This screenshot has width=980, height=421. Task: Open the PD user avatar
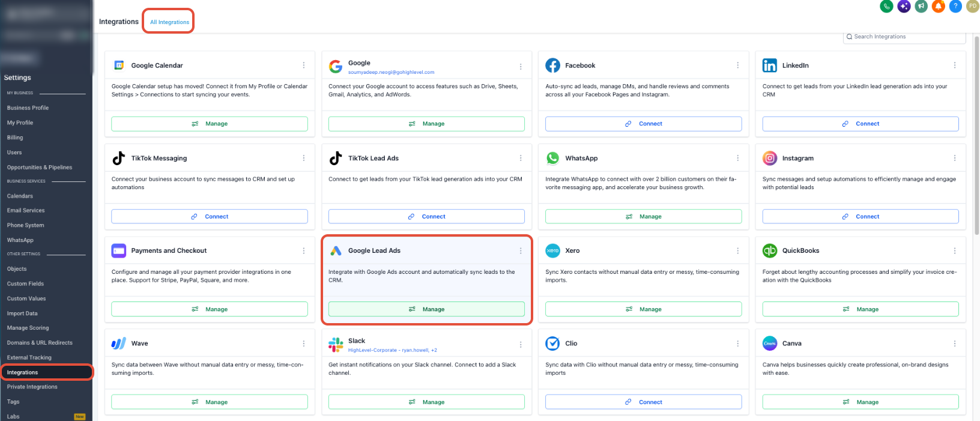pos(973,6)
